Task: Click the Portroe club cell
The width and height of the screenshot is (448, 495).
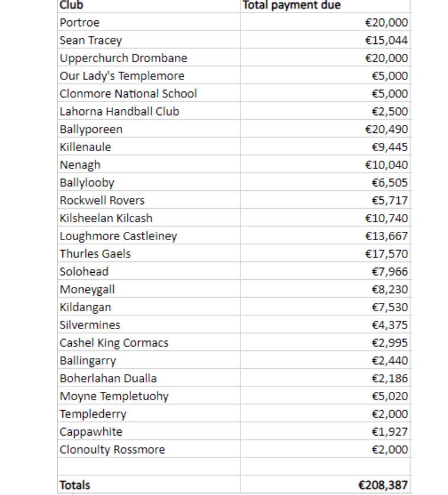Action: 149,22
